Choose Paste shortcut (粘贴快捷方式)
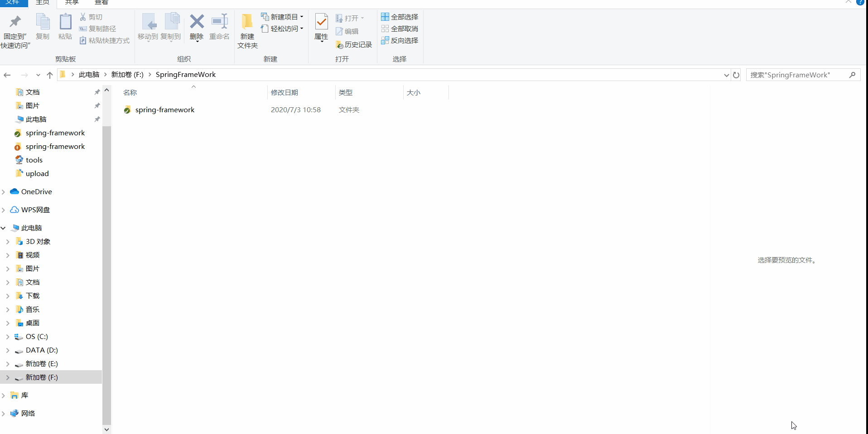The height and width of the screenshot is (434, 868). (x=105, y=40)
